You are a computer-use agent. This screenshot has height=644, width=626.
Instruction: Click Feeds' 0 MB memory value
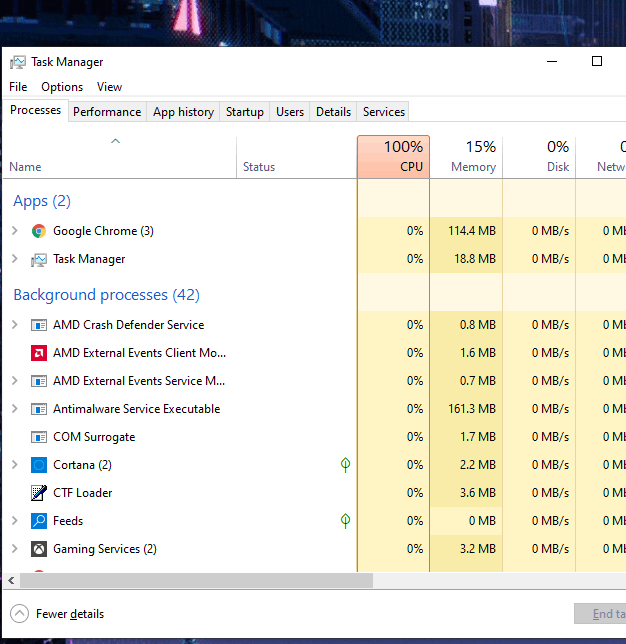(482, 521)
